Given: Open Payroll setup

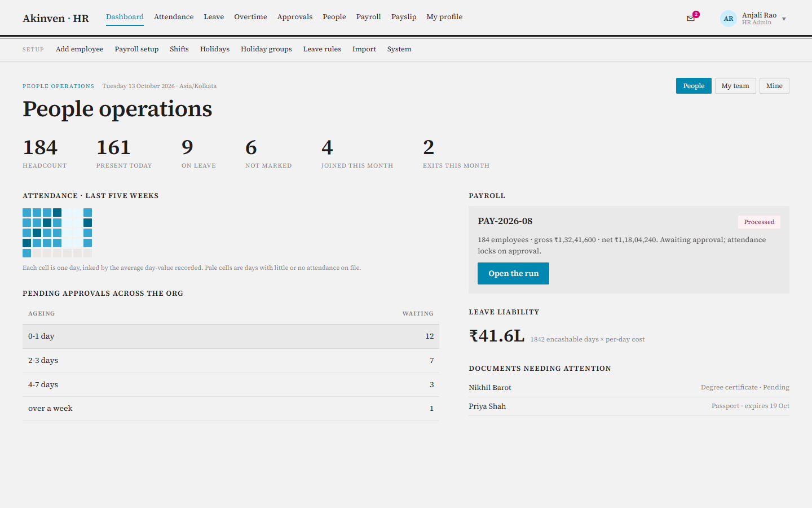Looking at the screenshot, I should (x=136, y=49).
